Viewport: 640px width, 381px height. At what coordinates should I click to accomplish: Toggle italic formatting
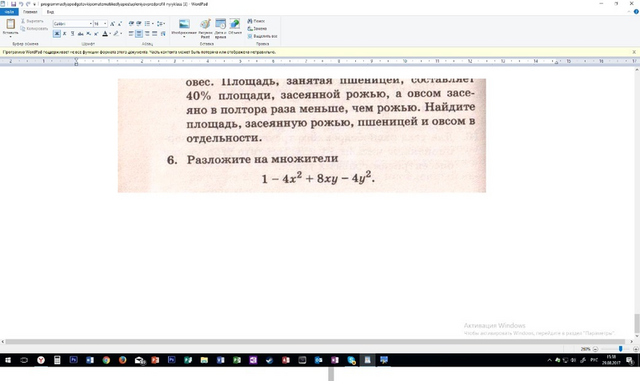(64, 33)
